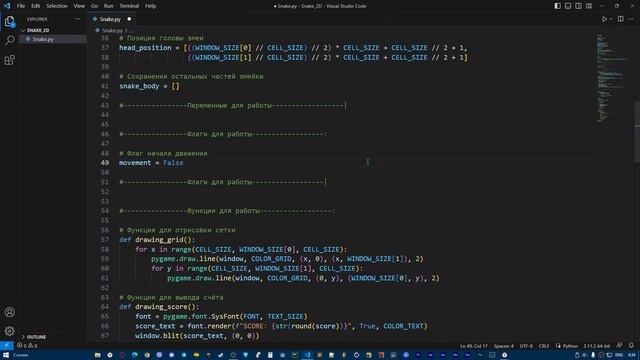Click the feedback icon in status bar
Viewport: 640px width, 360px height.
[620, 346]
